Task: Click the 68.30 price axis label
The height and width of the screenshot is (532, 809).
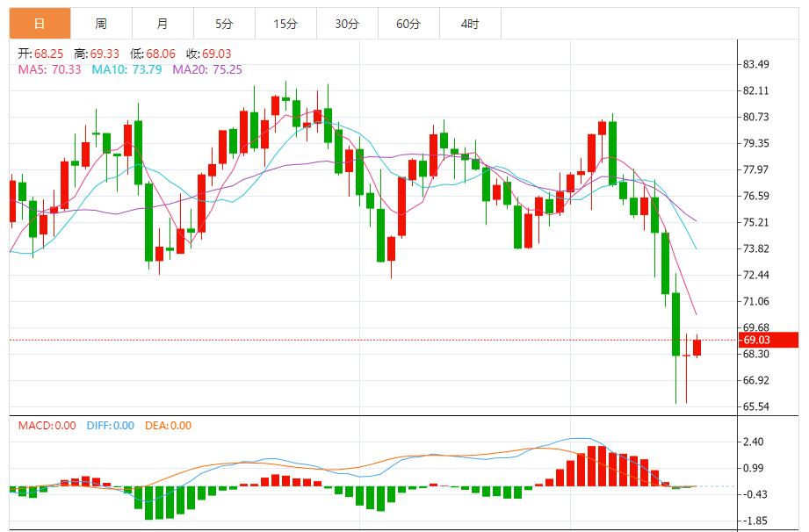Action: point(756,354)
